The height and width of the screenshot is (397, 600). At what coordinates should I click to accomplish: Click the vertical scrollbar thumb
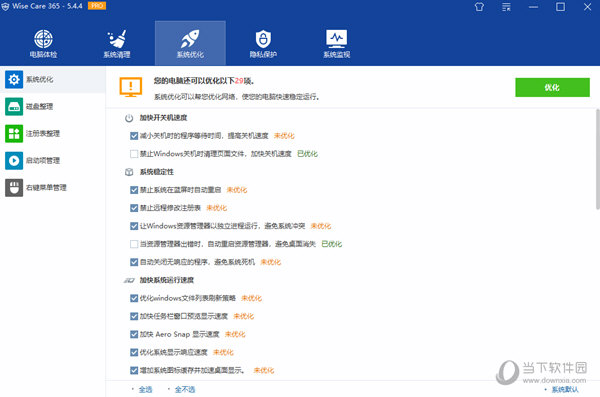597,159
